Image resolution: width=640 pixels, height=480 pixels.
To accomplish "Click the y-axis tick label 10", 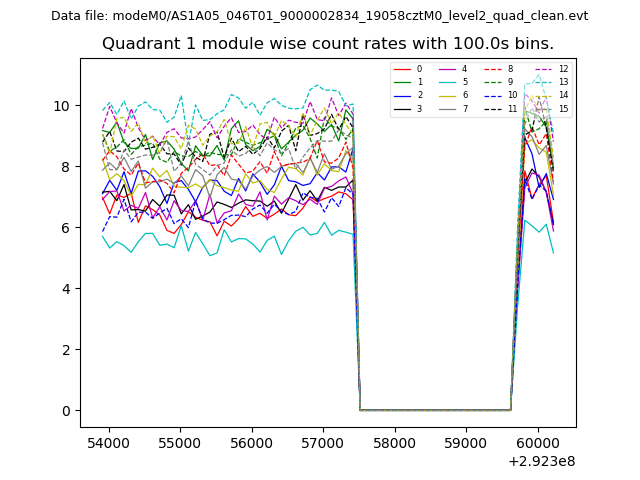I will pyautogui.click(x=61, y=106).
